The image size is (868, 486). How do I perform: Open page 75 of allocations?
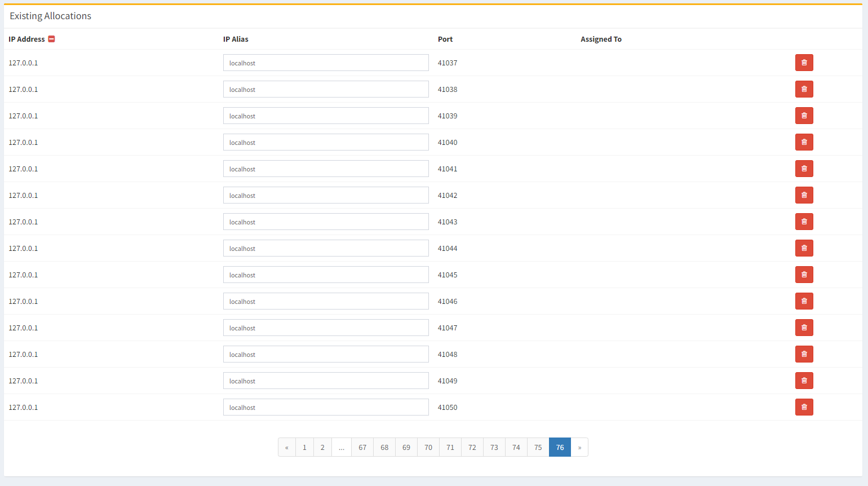(538, 447)
